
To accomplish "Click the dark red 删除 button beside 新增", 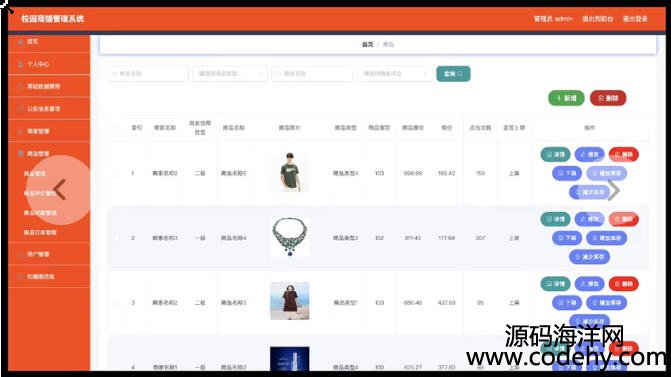I will 608,98.
